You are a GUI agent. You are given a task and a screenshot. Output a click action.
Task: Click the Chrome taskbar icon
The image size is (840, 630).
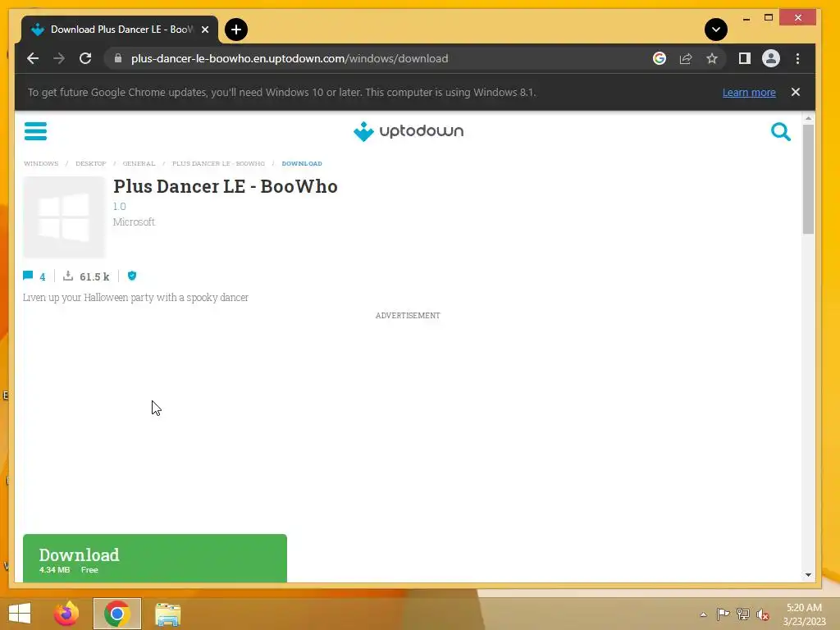(116, 614)
